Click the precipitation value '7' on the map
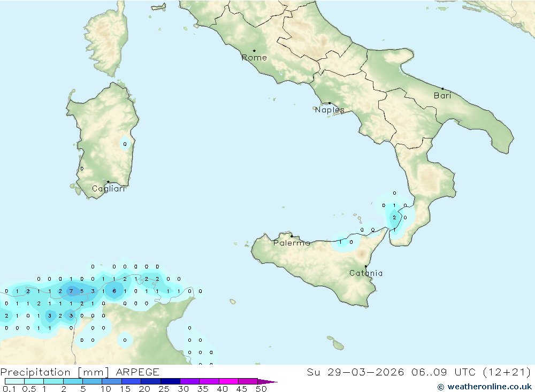The width and height of the screenshot is (535, 392). point(71,291)
